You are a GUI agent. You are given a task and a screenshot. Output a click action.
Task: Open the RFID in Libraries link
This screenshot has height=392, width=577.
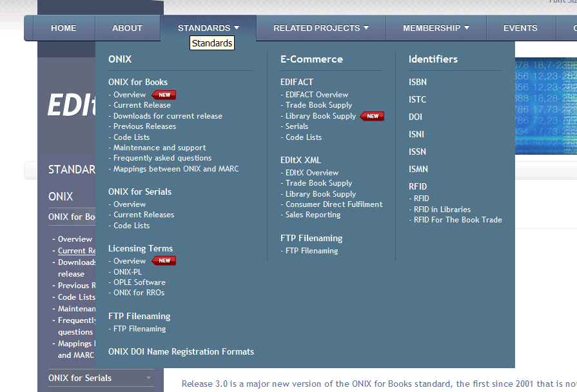tap(442, 210)
